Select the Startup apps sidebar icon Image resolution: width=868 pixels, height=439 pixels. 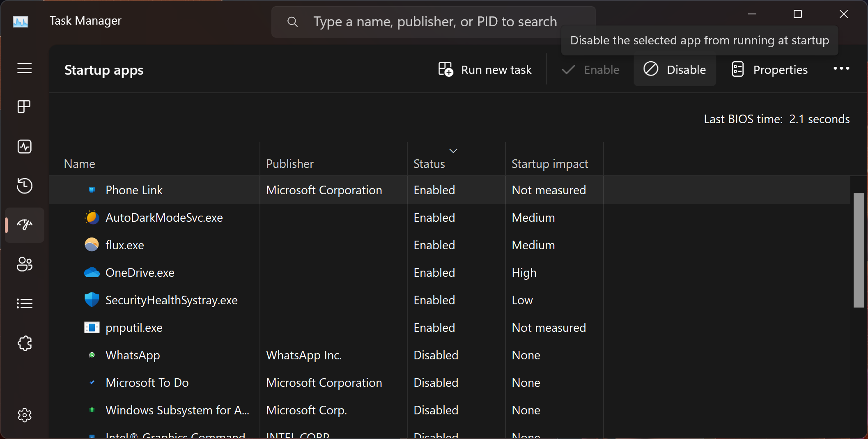click(25, 225)
